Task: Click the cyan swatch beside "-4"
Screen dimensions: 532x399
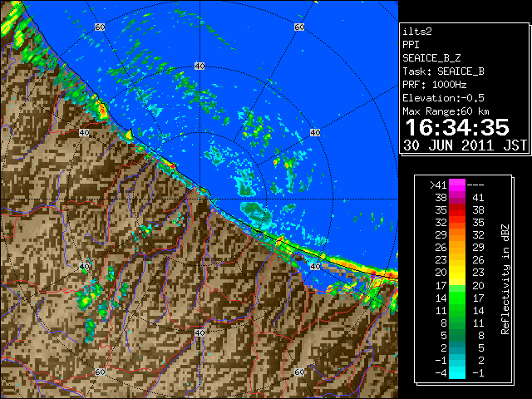Action: click(x=457, y=373)
